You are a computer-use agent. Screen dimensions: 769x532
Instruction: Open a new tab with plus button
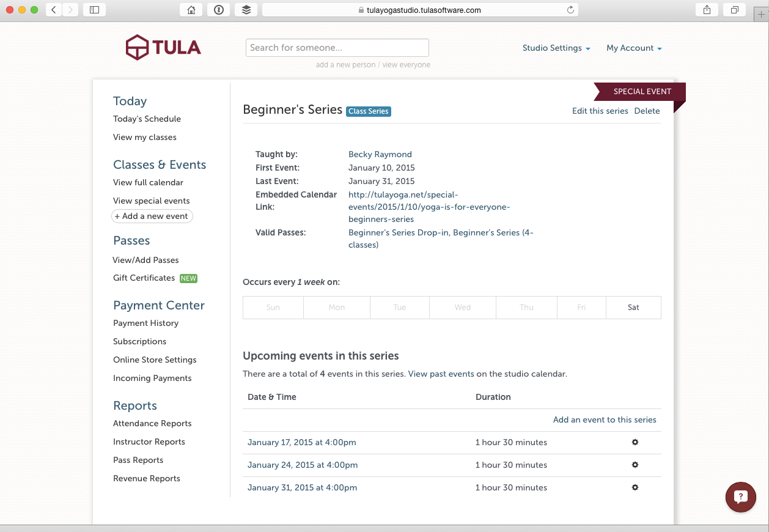[x=762, y=15]
